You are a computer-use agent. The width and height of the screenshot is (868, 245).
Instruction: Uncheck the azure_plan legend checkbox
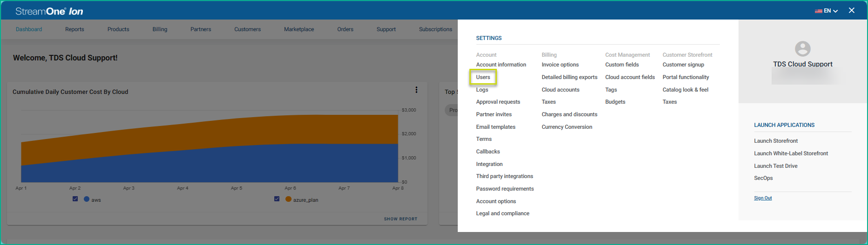[x=277, y=199]
